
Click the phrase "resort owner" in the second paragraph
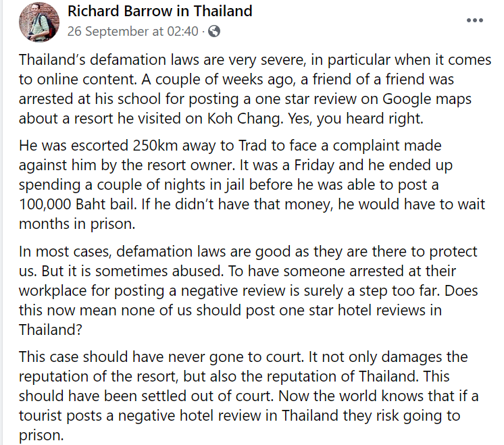(188, 165)
